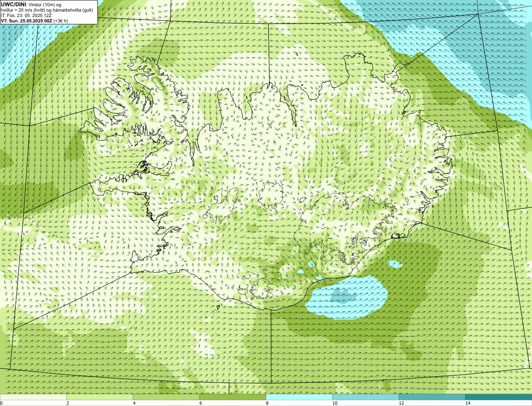Screen dimensions: 532x406
Task: Click the legend scale label "0"
Action: tap(1, 403)
